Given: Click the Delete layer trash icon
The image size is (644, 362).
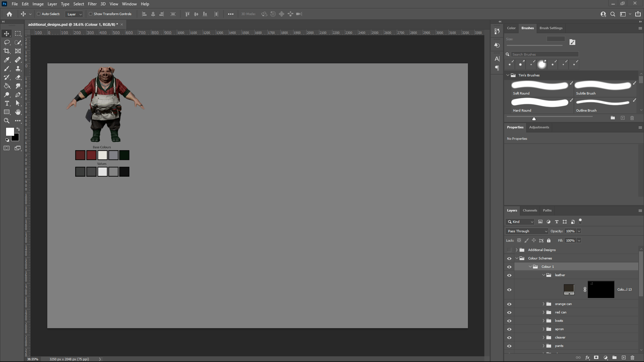Looking at the screenshot, I should coord(632,358).
